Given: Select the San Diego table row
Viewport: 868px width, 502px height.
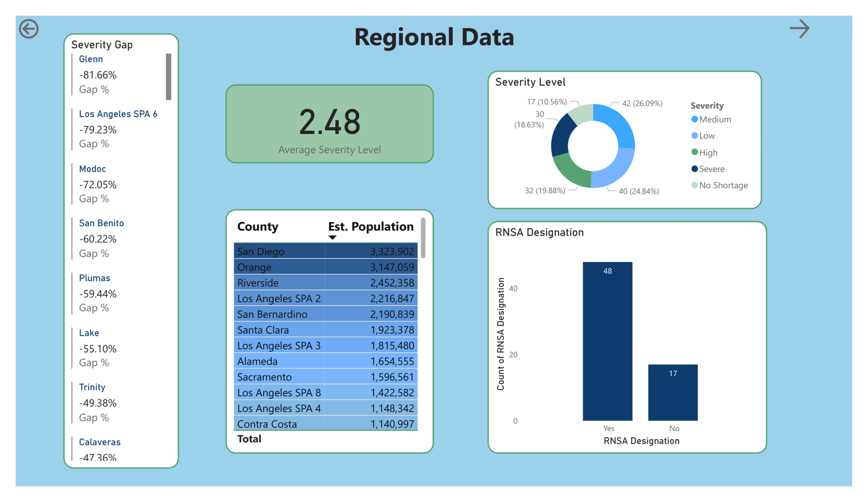Looking at the screenshot, I should tap(325, 251).
